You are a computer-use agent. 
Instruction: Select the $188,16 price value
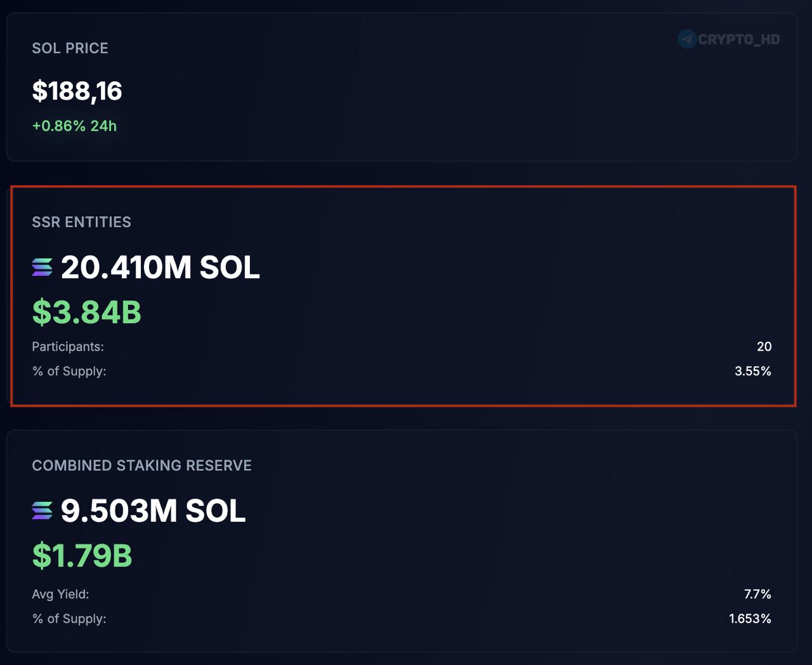[77, 91]
